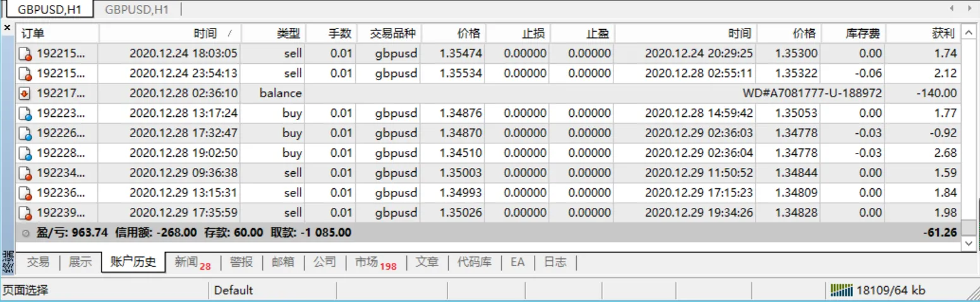
Task: Click the green connection bars status icon
Action: (841, 290)
